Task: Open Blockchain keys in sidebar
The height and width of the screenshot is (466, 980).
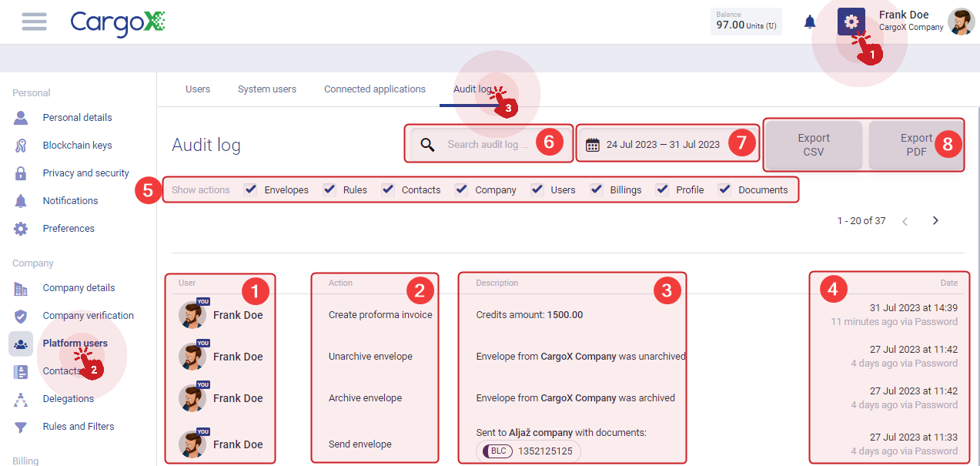Action: 78,146
